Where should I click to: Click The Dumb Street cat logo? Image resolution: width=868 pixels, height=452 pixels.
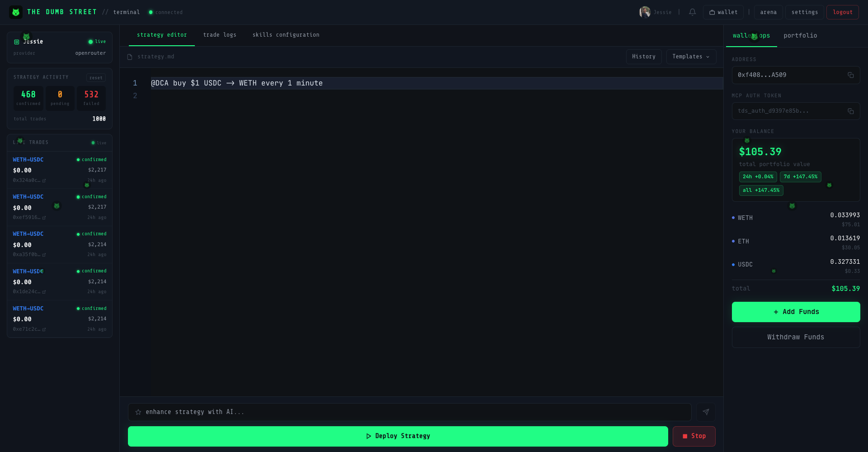16,12
